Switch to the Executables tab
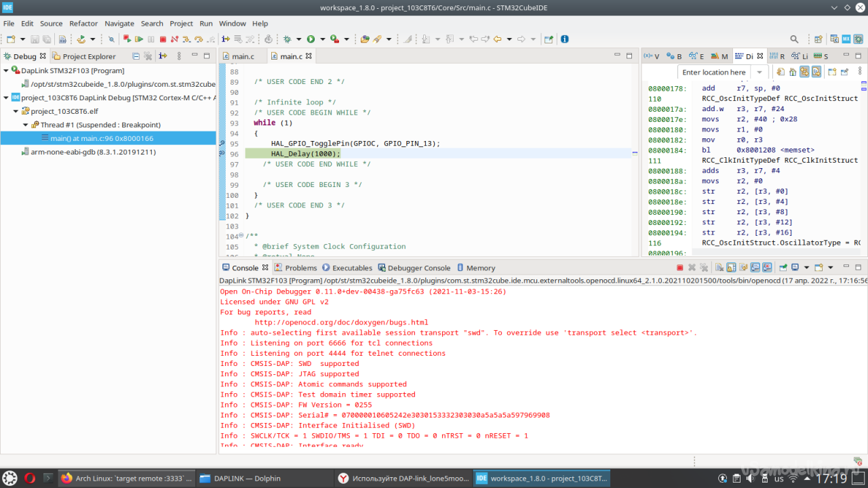The image size is (868, 488). pyautogui.click(x=347, y=268)
